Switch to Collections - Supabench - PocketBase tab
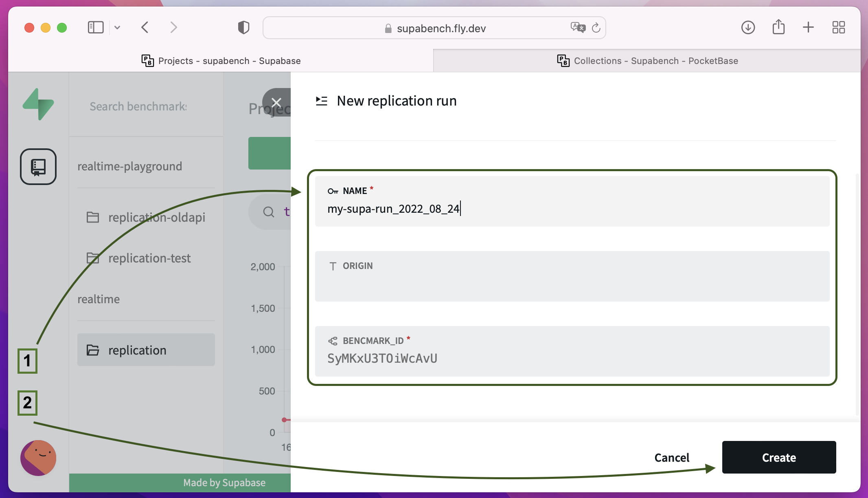This screenshot has height=498, width=868. pos(647,61)
